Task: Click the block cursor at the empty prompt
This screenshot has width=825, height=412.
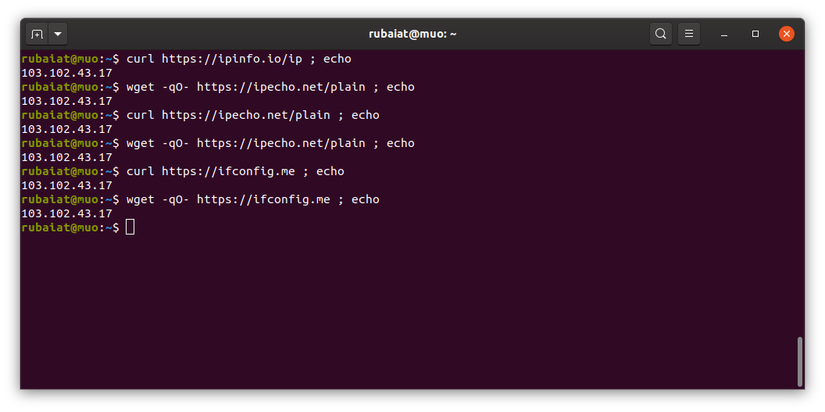Action: 130,228
